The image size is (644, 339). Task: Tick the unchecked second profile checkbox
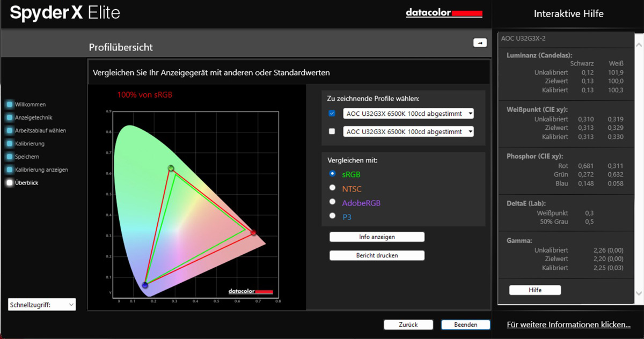(x=332, y=131)
